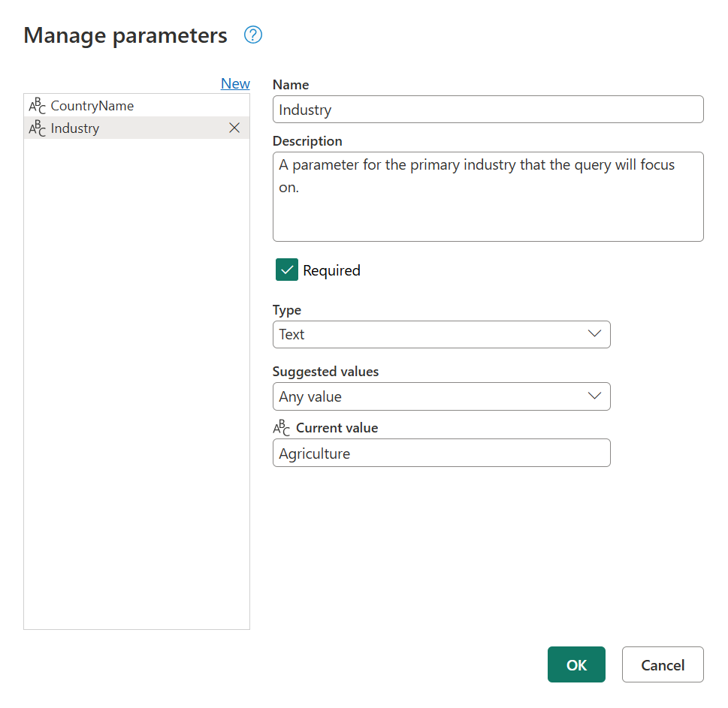The height and width of the screenshot is (708, 728).
Task: Click the Cancel button
Action: point(662,664)
